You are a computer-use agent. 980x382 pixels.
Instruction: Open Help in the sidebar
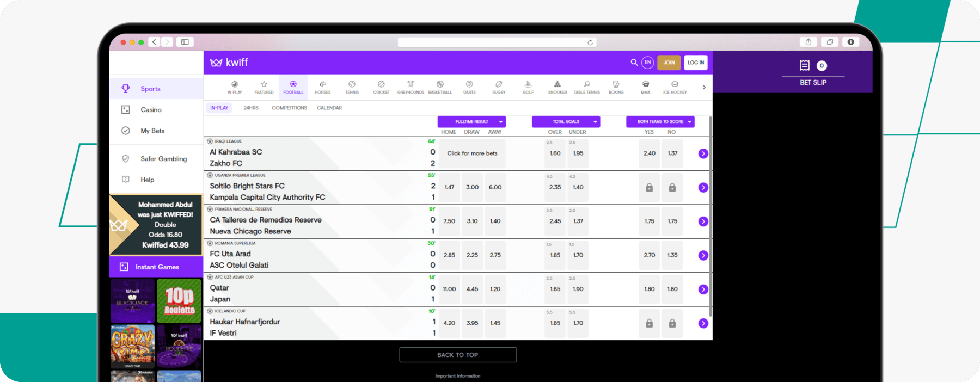pos(156,180)
